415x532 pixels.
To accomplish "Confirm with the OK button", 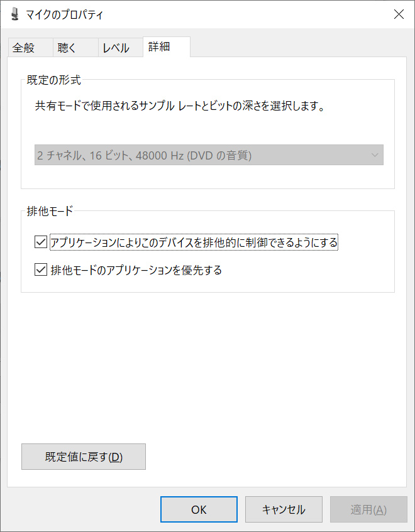I will (x=199, y=509).
